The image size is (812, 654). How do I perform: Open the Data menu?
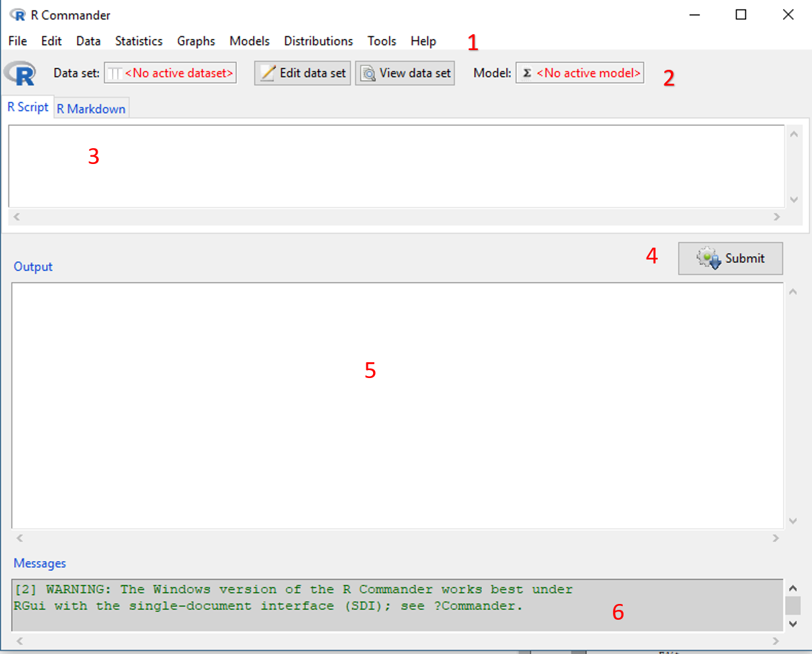(x=88, y=41)
